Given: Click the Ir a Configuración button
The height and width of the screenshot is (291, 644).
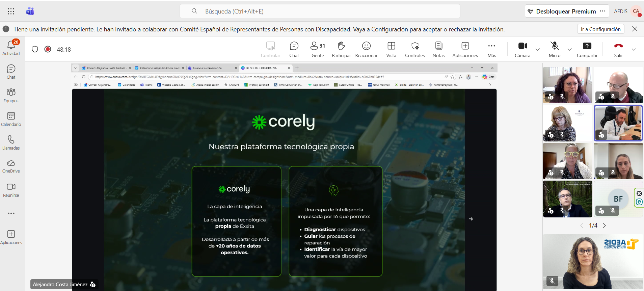Looking at the screenshot, I should [x=600, y=29].
